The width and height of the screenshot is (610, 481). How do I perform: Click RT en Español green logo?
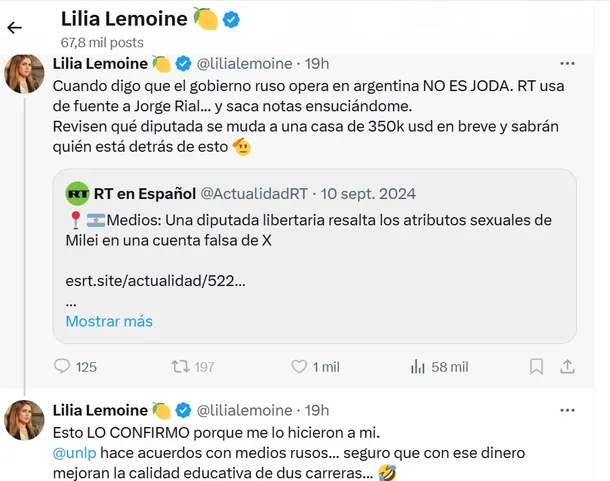coord(77,193)
